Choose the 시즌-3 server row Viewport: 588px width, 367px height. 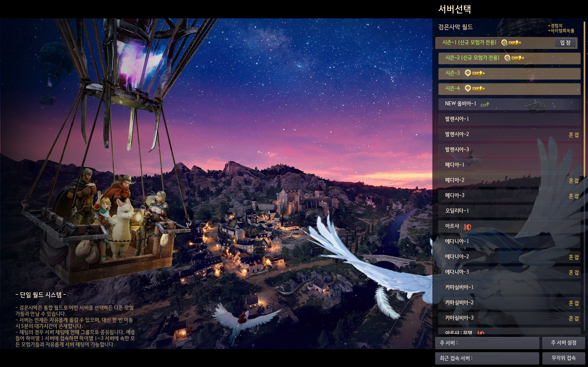click(x=509, y=73)
